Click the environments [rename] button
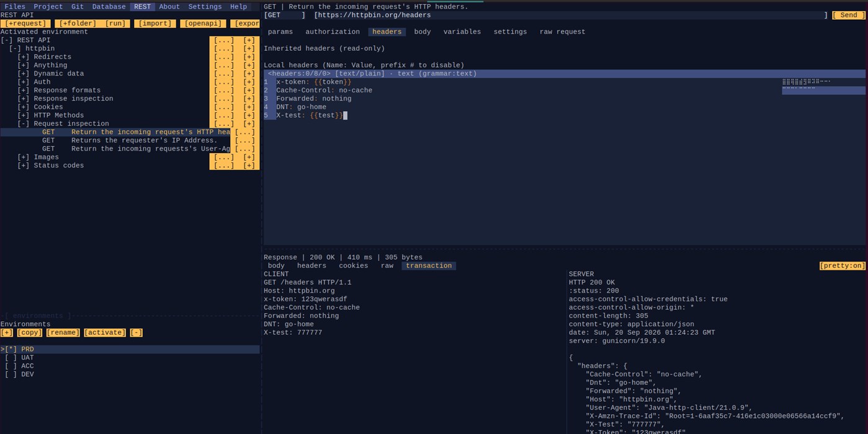 pyautogui.click(x=63, y=333)
